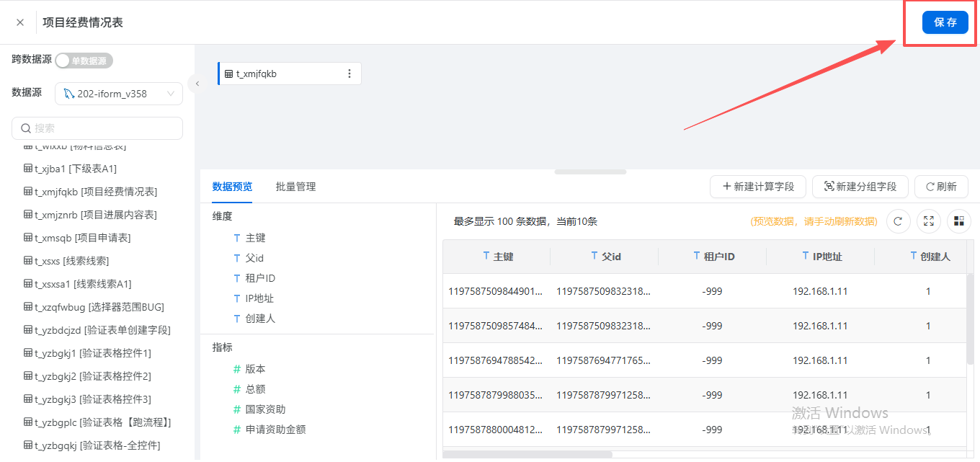Click the 新建分组字段 button
Viewport: 980px width, 462px height.
pos(860,187)
